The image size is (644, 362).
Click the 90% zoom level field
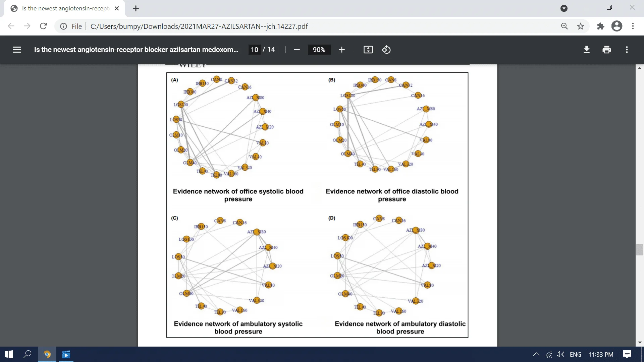pyautogui.click(x=319, y=50)
